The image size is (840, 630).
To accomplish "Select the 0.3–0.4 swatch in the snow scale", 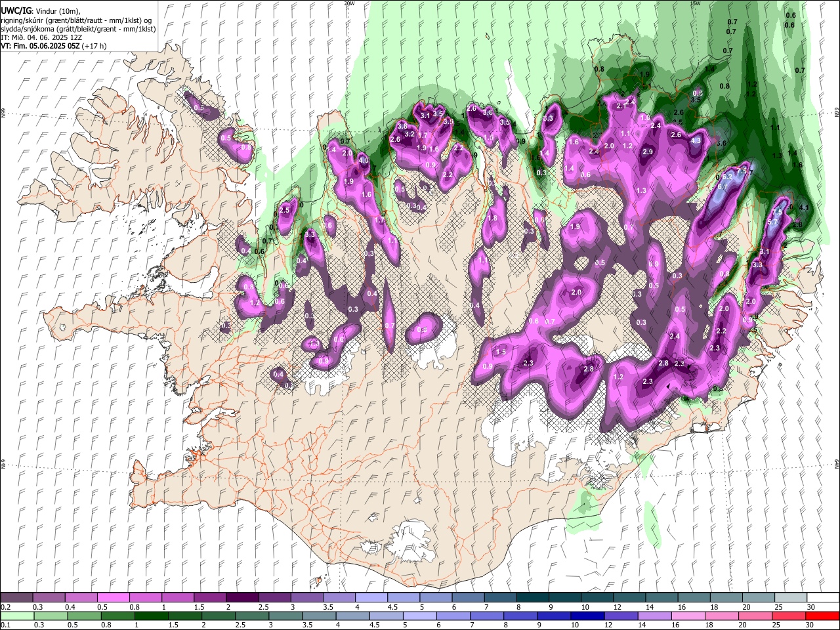I will click(49, 598).
